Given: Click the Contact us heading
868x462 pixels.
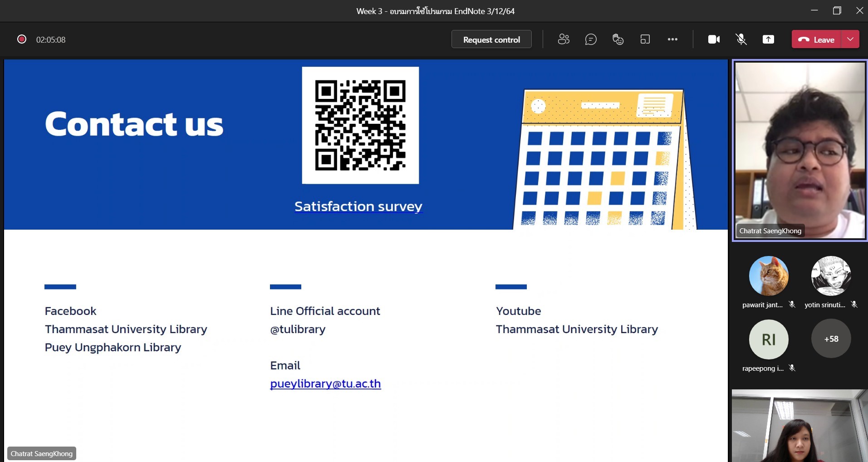Looking at the screenshot, I should coord(134,124).
